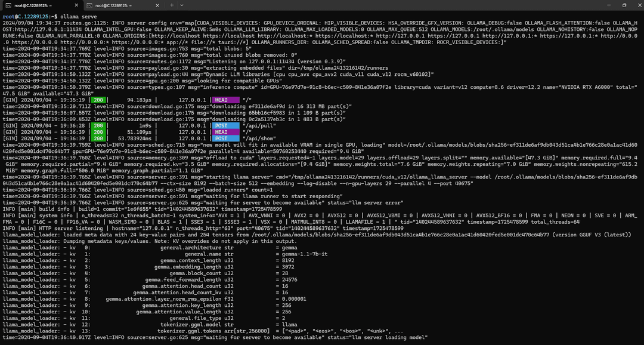Screen dimensions: 644x345
Task: Click the "/api/pull" path text
Action: pos(259,125)
